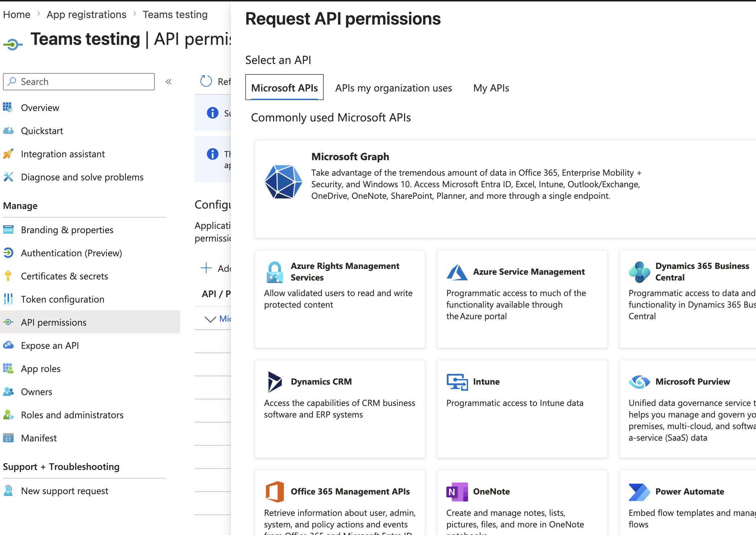Viewport: 756px width, 535px height.
Task: Click the Dynamics 365 Business Central icon
Action: pos(639,272)
